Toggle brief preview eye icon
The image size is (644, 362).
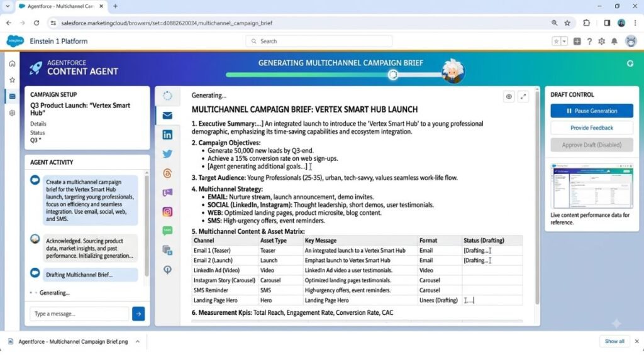point(509,97)
